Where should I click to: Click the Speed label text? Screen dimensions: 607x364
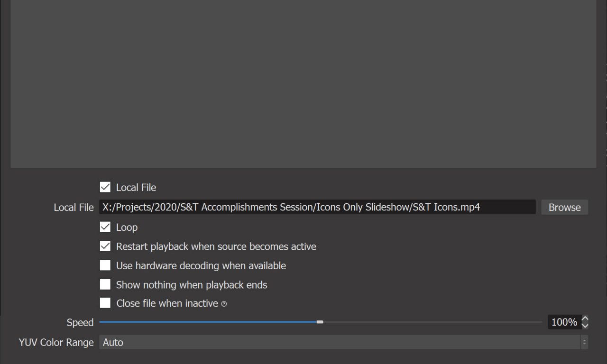[x=80, y=323]
